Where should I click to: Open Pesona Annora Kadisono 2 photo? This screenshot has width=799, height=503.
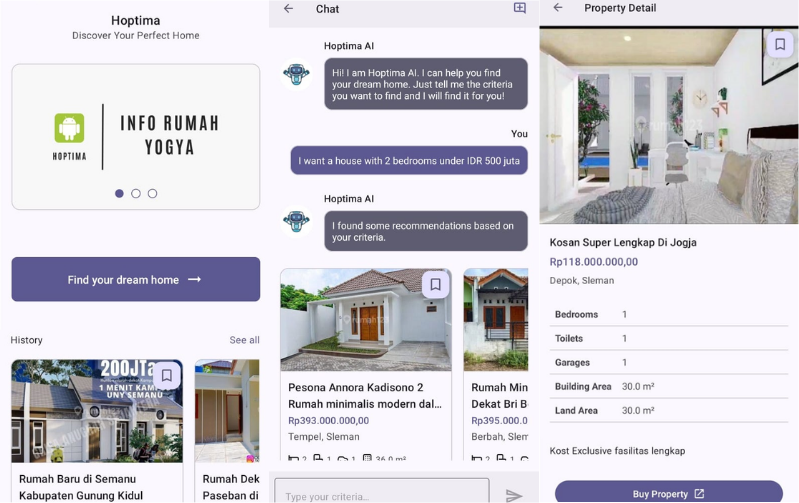(366, 320)
